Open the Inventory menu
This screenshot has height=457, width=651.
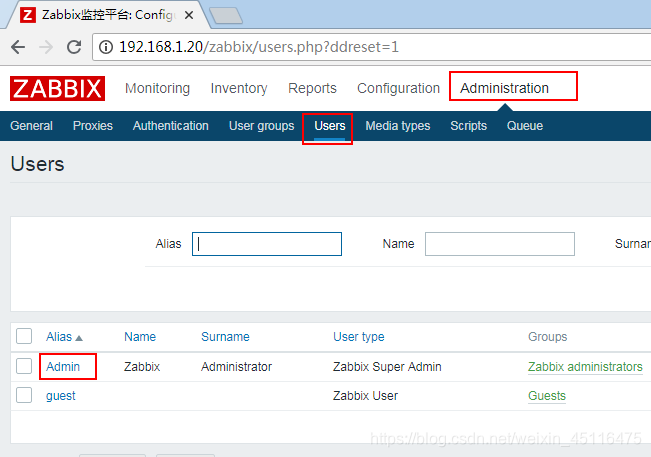(x=239, y=88)
